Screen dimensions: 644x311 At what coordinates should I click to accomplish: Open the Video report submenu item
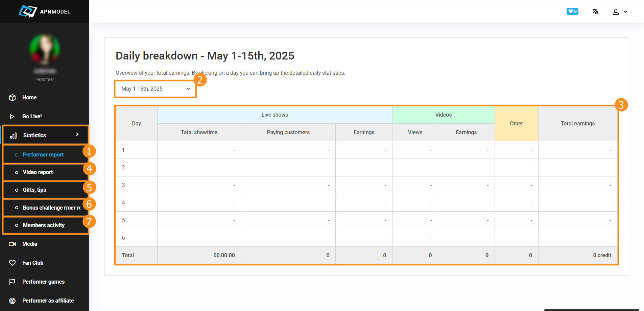(x=38, y=172)
